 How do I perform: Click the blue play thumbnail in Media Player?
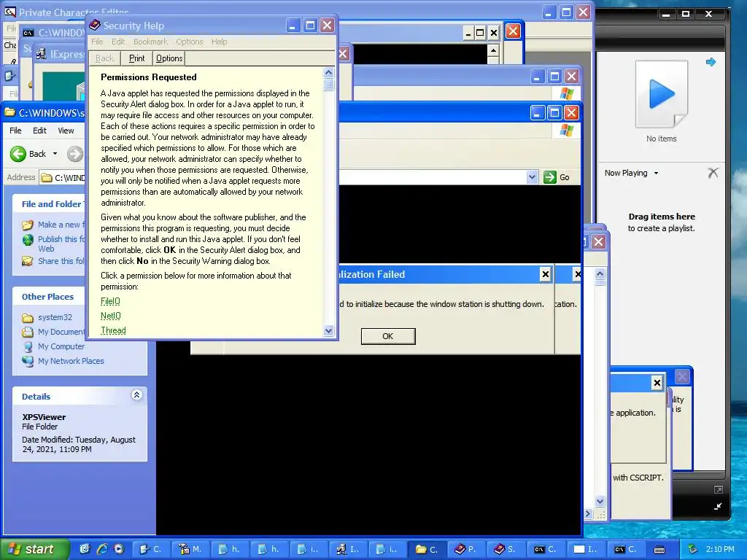(661, 94)
